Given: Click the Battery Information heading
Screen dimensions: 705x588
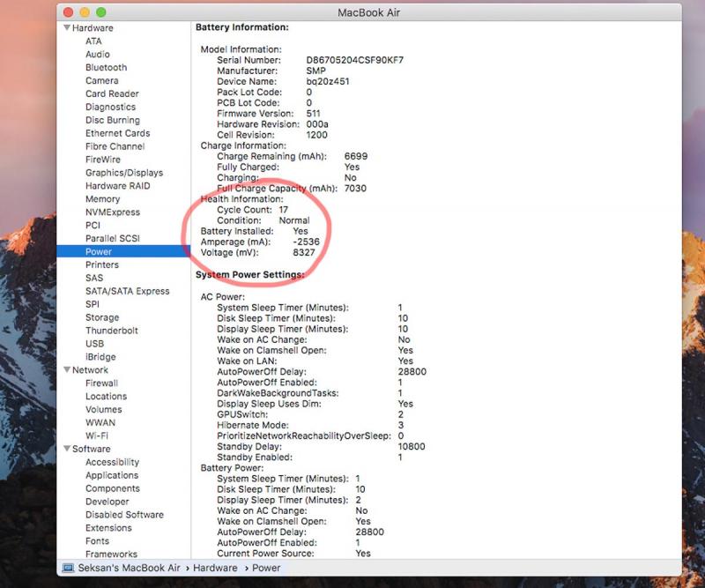Looking at the screenshot, I should tap(241, 27).
